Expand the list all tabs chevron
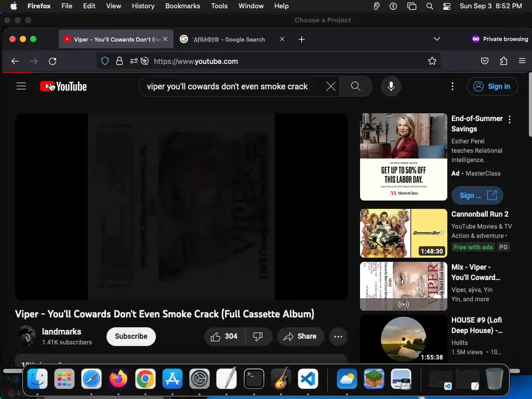 click(437, 39)
